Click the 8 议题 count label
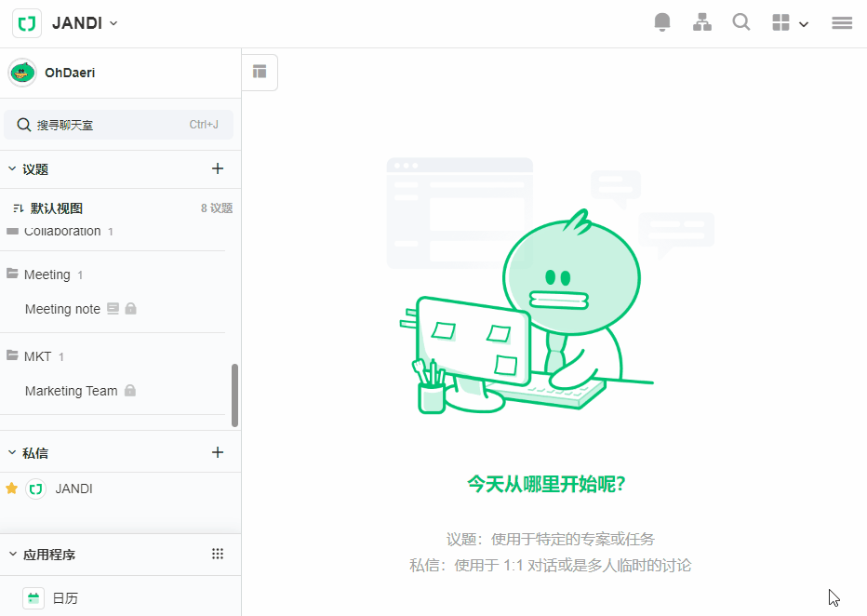 216,208
